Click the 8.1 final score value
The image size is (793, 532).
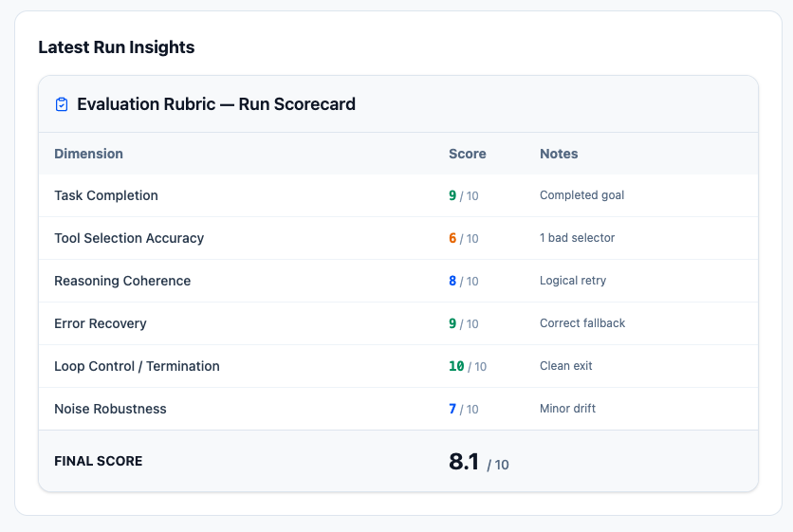[x=464, y=462]
